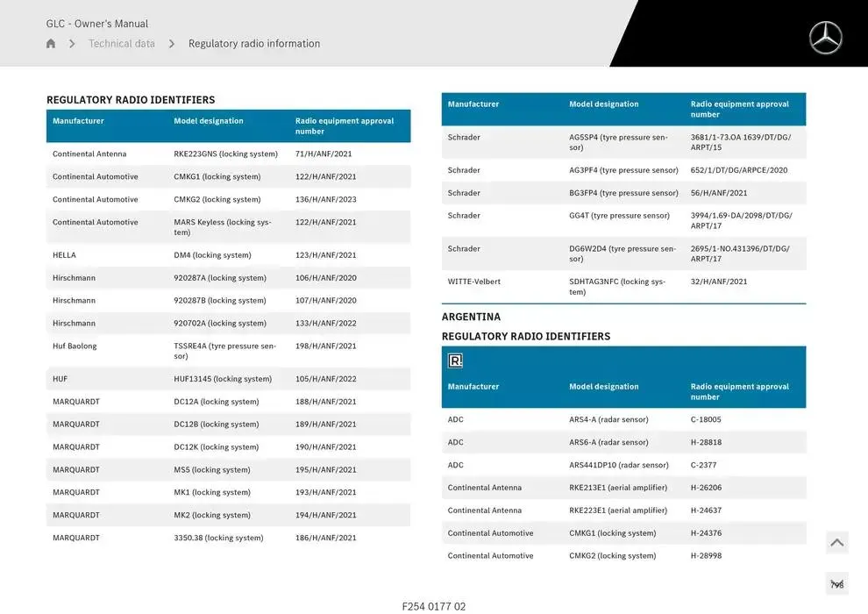Select the ARS441DP10 radar sensor entry
The image size is (868, 614).
tap(618, 466)
